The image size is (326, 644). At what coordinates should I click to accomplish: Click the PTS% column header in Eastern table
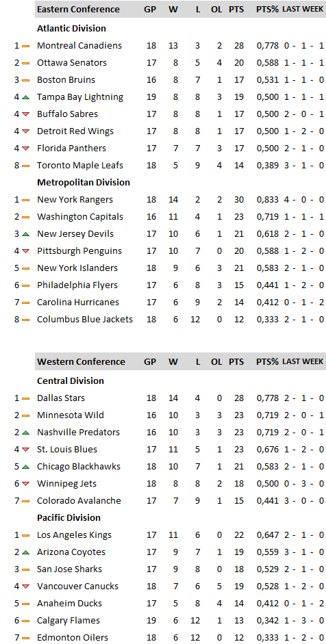[x=267, y=9]
